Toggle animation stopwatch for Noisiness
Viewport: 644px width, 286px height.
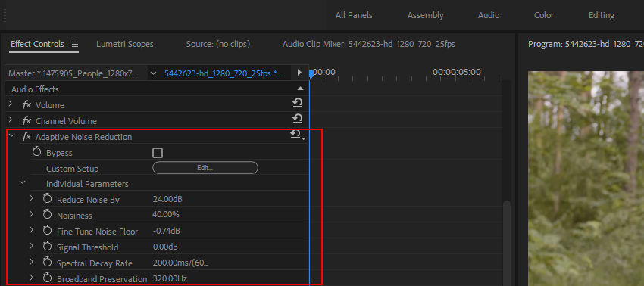47,215
